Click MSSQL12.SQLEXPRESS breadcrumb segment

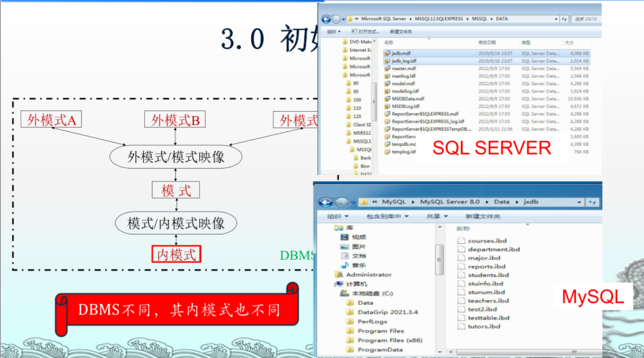coord(439,19)
